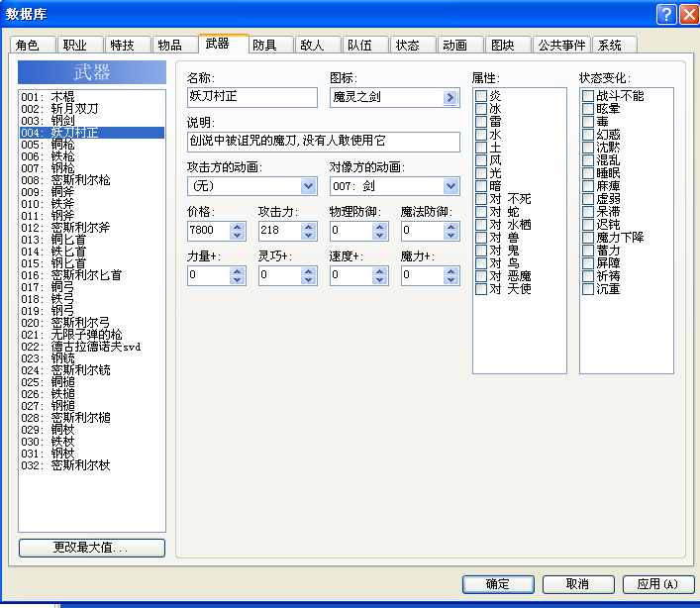
Task: Select weapon 024: 密斯利尔铳
Action: click(92, 370)
